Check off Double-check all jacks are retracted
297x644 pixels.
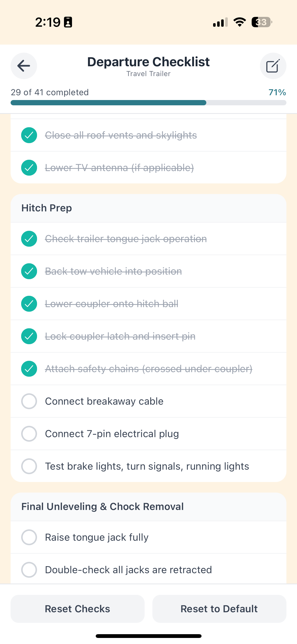29,570
